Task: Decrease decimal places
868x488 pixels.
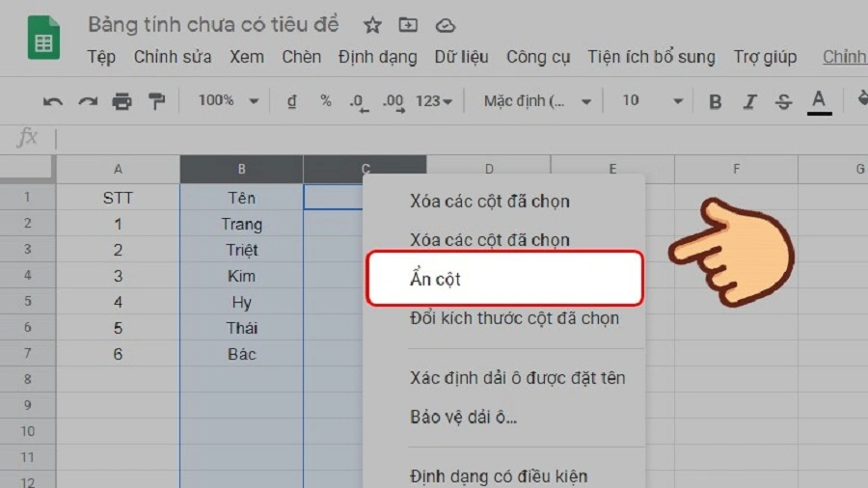Action: point(359,102)
